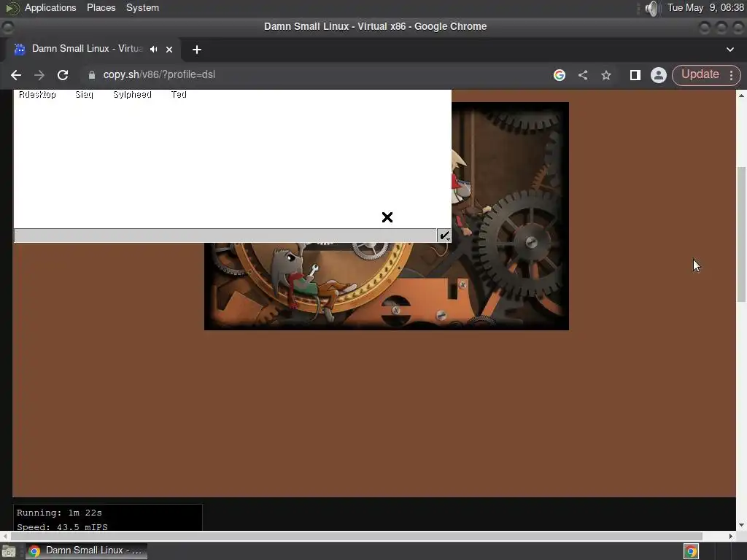Click the window menu button in title bar
Viewport: 747px width, 560px height.
(7, 27)
